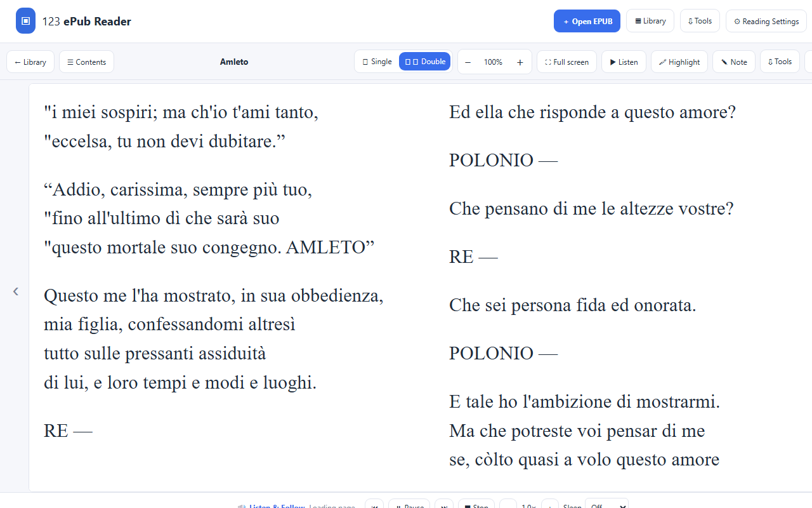
Task: Click the line "mia figlia, confessandomi altresì"
Action: click(169, 324)
